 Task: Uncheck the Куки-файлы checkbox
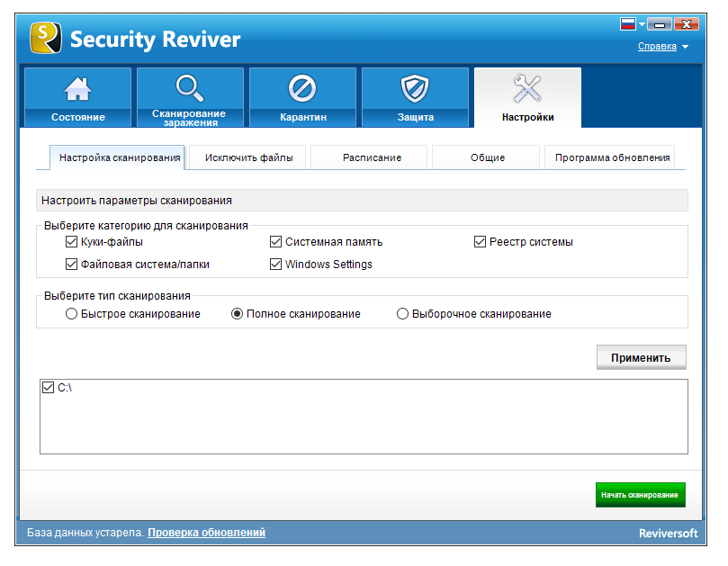(x=71, y=242)
